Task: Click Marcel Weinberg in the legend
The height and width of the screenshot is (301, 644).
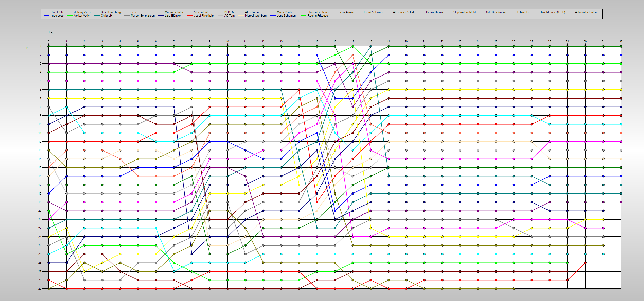Action: pos(252,16)
